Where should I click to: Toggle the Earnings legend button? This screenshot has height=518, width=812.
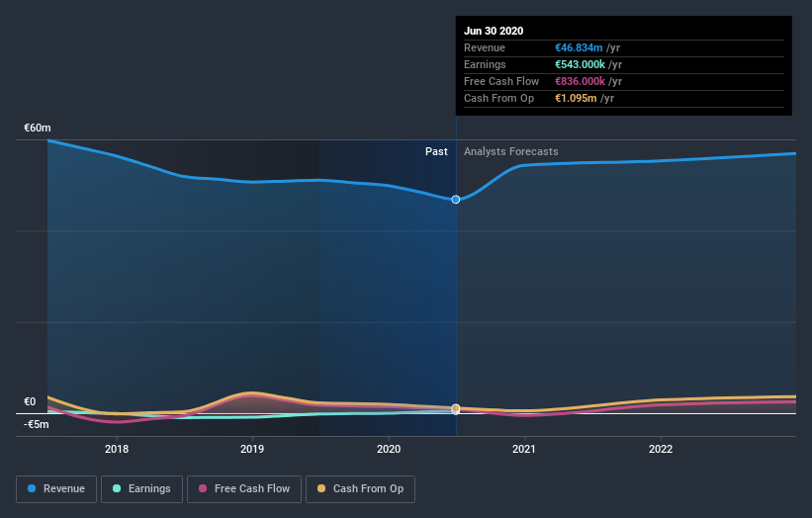pos(141,489)
